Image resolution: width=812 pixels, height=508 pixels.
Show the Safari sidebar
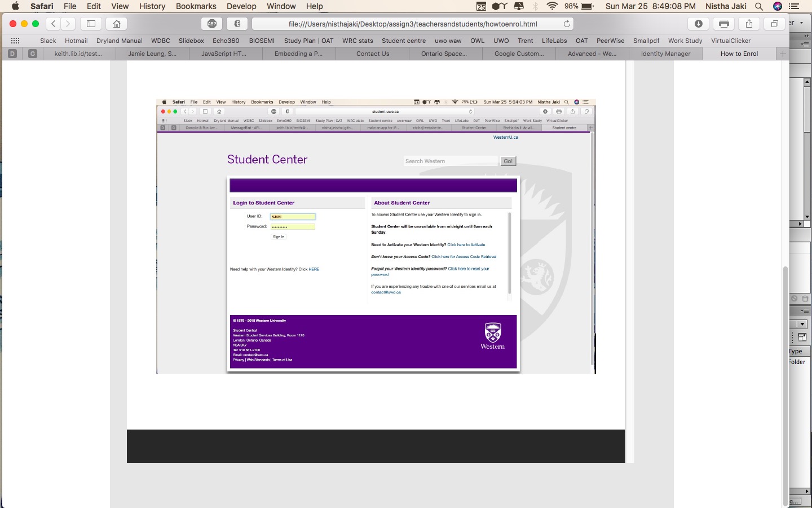coord(91,24)
